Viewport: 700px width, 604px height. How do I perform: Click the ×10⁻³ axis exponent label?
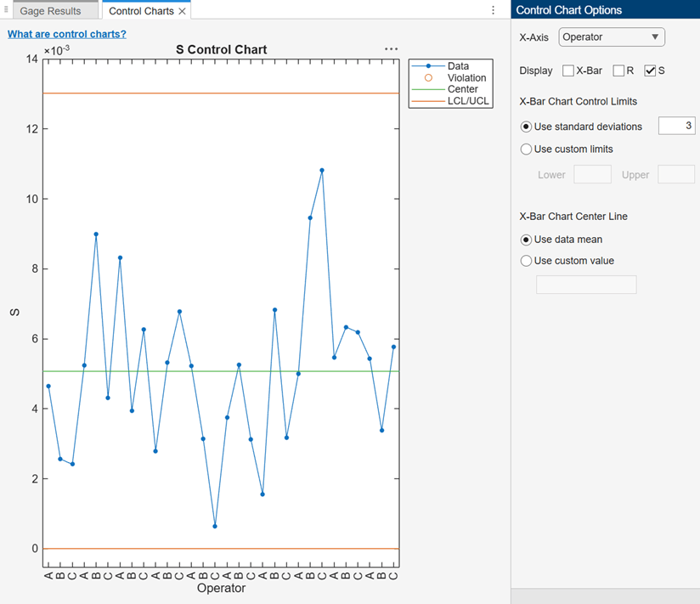57,50
